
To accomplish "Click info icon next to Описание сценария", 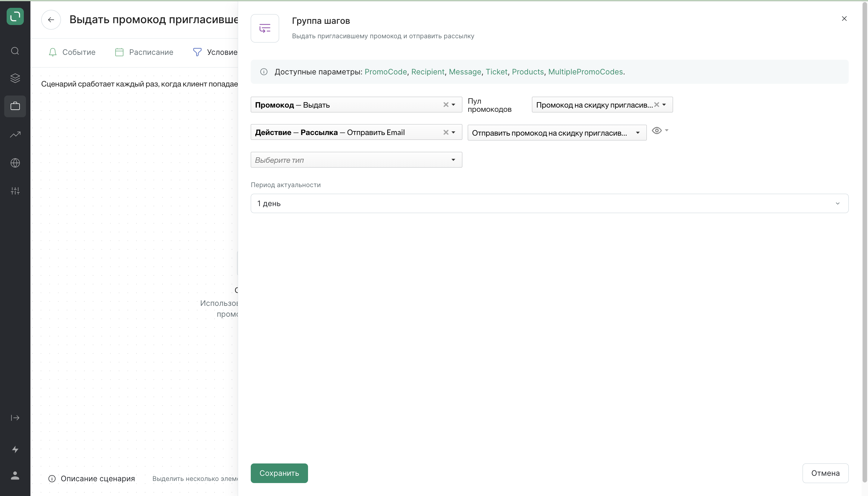I will [x=52, y=479].
